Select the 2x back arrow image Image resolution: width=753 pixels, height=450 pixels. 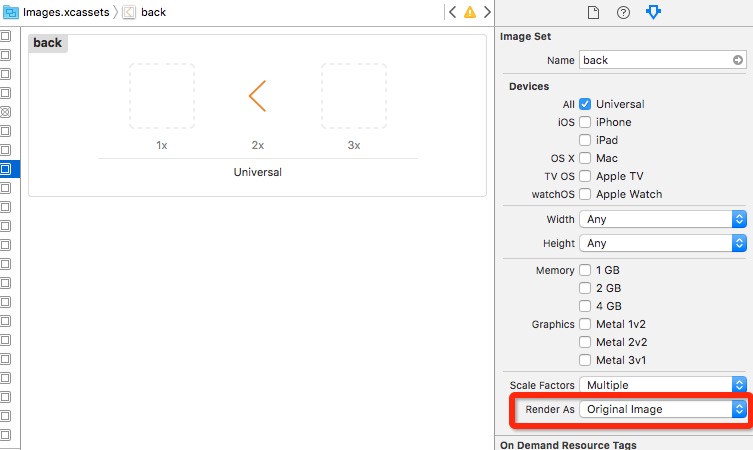click(x=257, y=96)
